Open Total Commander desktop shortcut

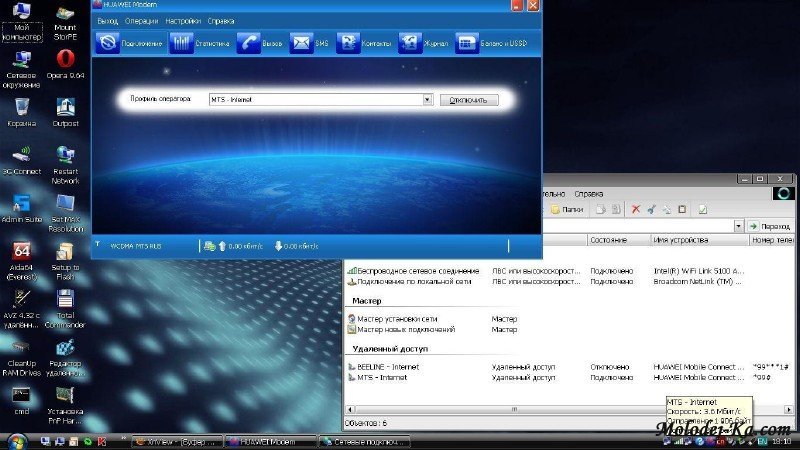click(x=66, y=307)
